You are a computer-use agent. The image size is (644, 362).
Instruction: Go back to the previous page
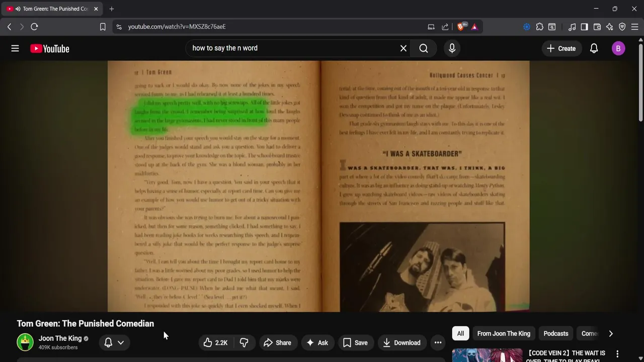(x=9, y=27)
